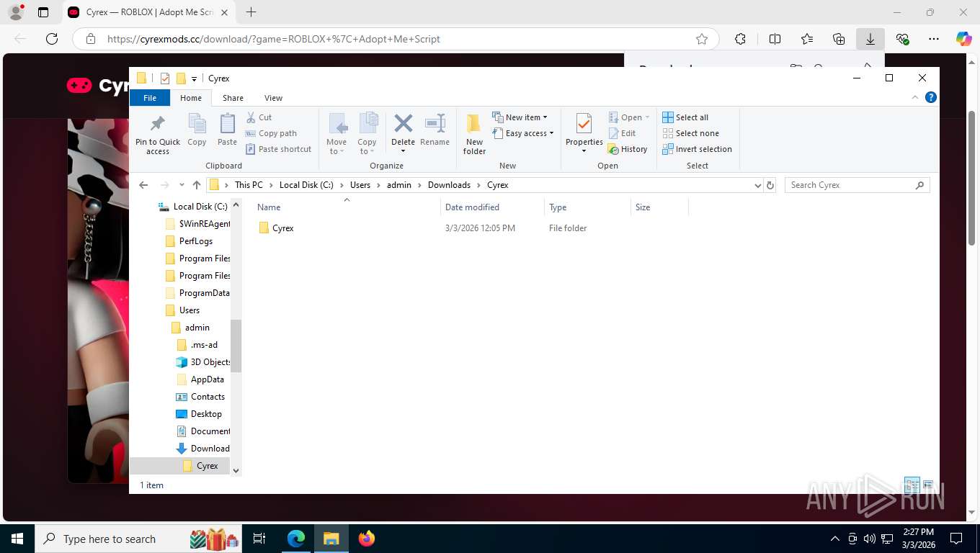Open Explorer Help icon

tap(931, 97)
